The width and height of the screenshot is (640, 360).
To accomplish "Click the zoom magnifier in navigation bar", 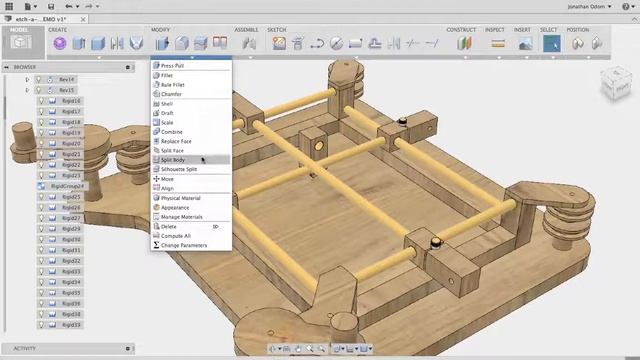I will click(x=310, y=349).
